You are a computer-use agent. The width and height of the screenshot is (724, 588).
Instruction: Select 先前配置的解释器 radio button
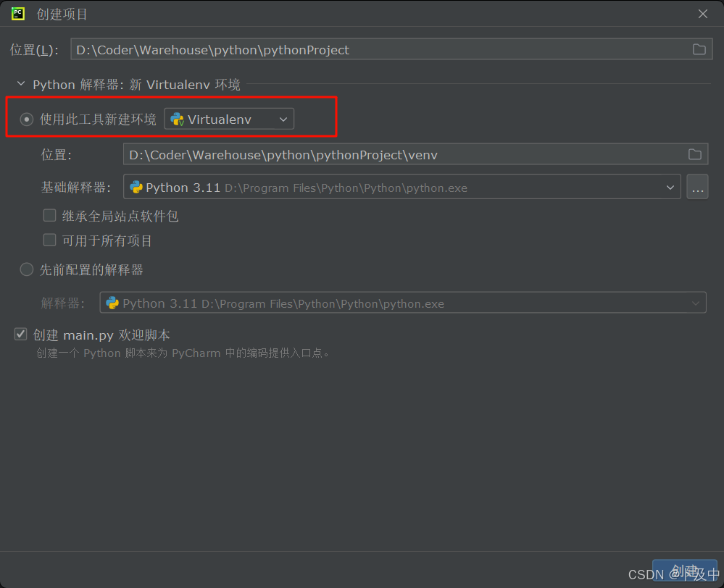pos(26,269)
